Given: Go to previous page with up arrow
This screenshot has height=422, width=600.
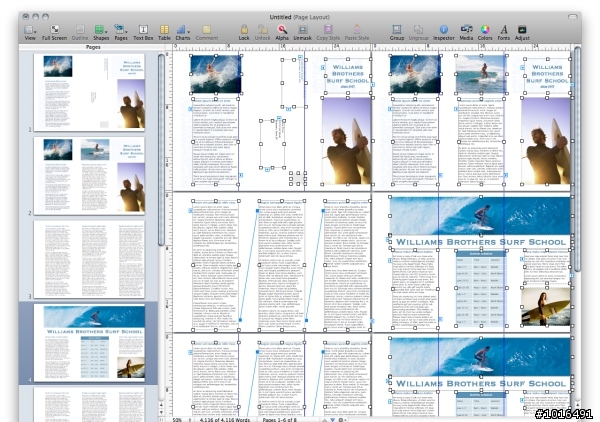Looking at the screenshot, I should (x=324, y=420).
